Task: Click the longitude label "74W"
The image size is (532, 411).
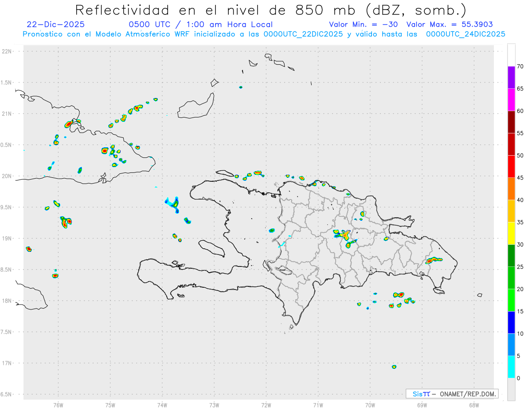Action: pyautogui.click(x=162, y=405)
